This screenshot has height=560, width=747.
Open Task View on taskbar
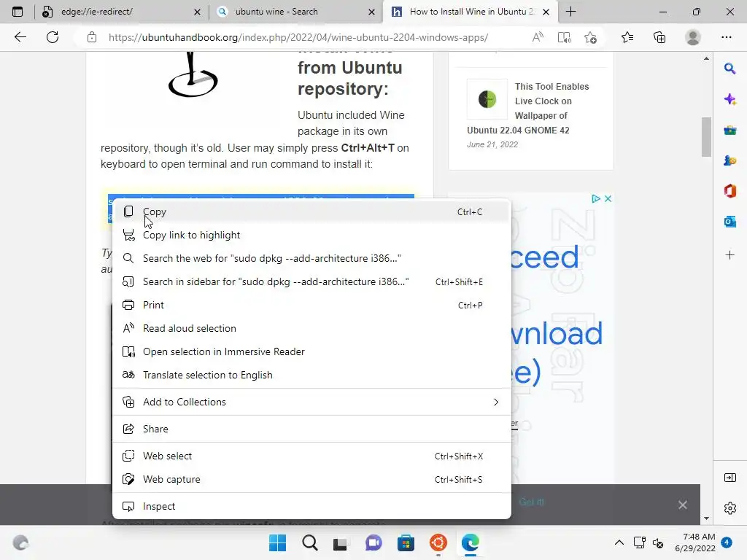tap(340, 542)
